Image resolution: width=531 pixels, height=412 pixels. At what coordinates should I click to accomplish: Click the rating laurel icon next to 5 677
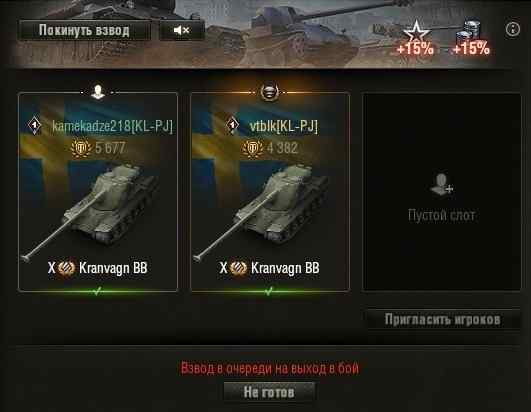pyautogui.click(x=81, y=148)
